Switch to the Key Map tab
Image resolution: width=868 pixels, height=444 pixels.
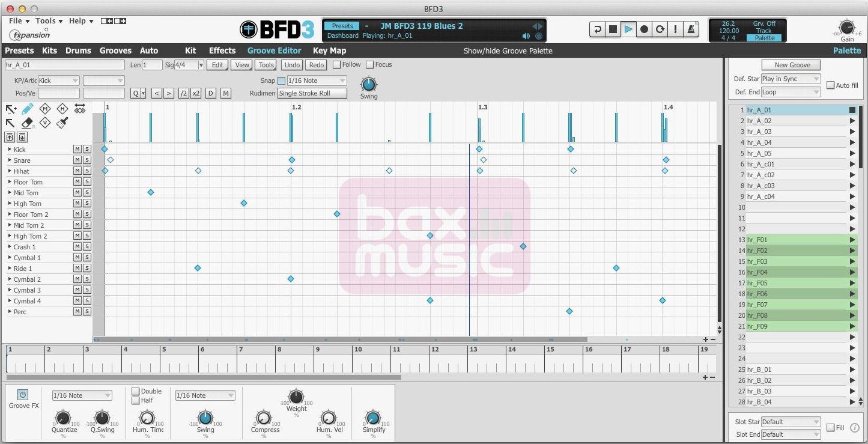(x=329, y=50)
